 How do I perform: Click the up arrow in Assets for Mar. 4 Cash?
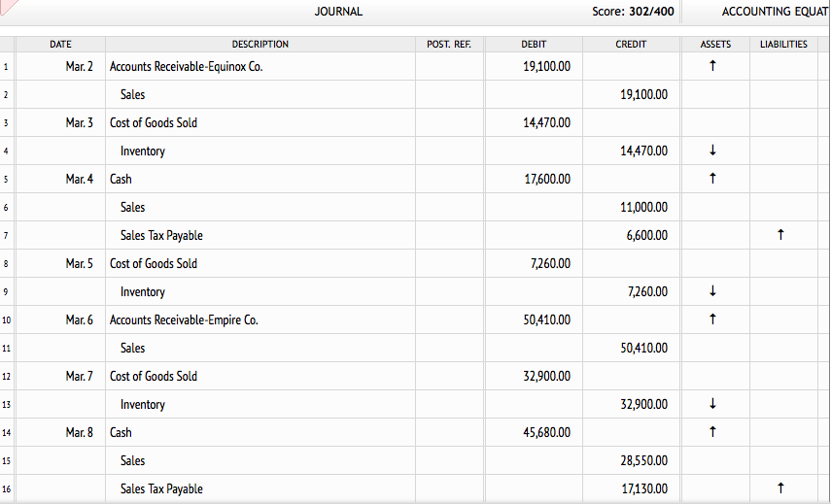tap(712, 179)
